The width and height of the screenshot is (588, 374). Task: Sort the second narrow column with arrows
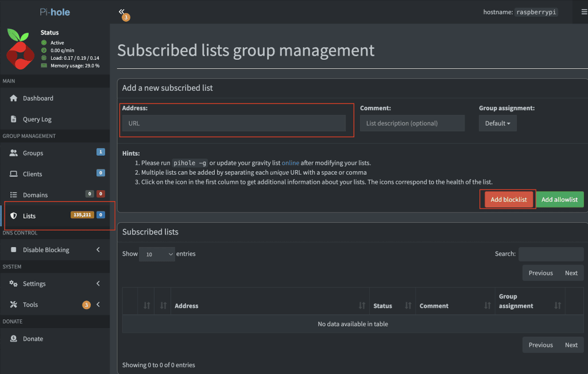[x=163, y=306]
